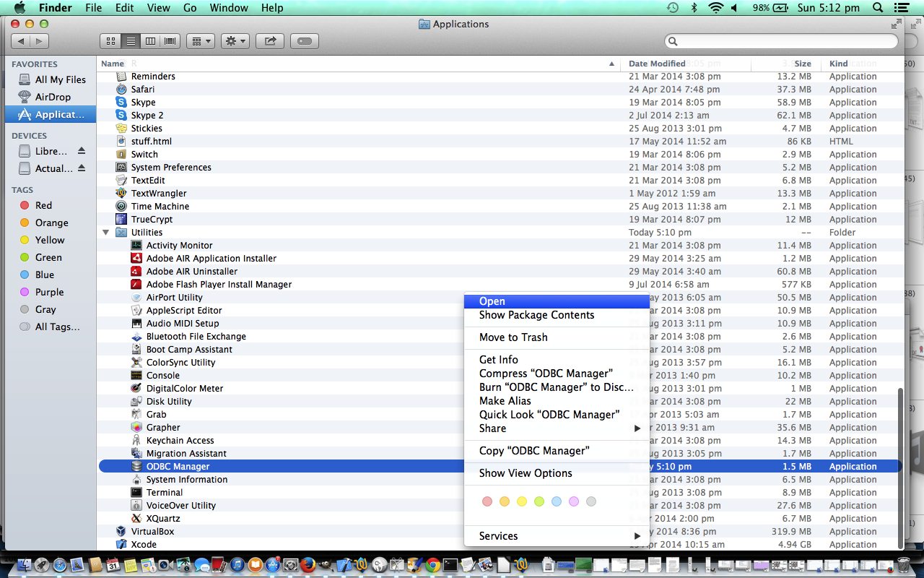
Task: Switch to Cover Flow view
Action: 170,41
